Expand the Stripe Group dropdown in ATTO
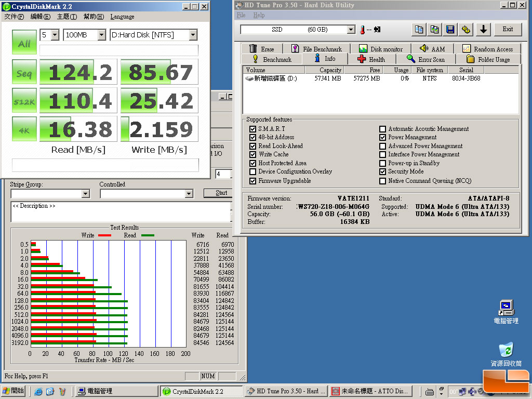Screen dimensions: 532x399 point(86,194)
